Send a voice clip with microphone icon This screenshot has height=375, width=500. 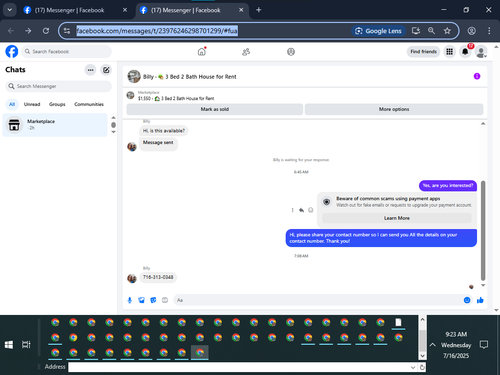[x=130, y=300]
